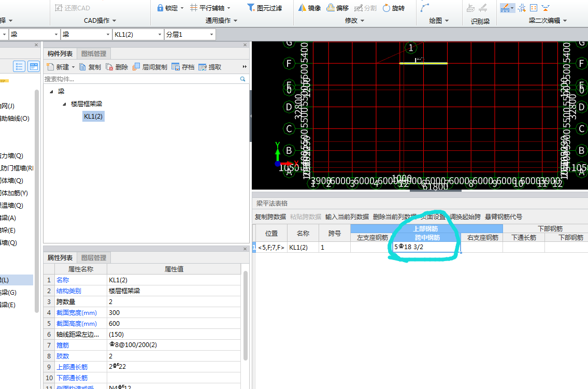Screen dimensions: 588x389
Task: Click the 箍筋 property link
Action: [63, 345]
